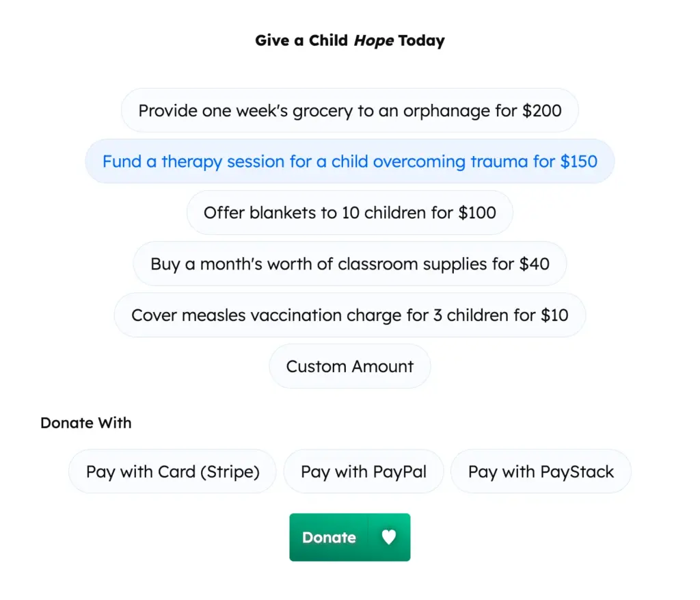This screenshot has width=700, height=600.
Task: Enable Pay with Card (Stripe)
Action: pyautogui.click(x=172, y=471)
